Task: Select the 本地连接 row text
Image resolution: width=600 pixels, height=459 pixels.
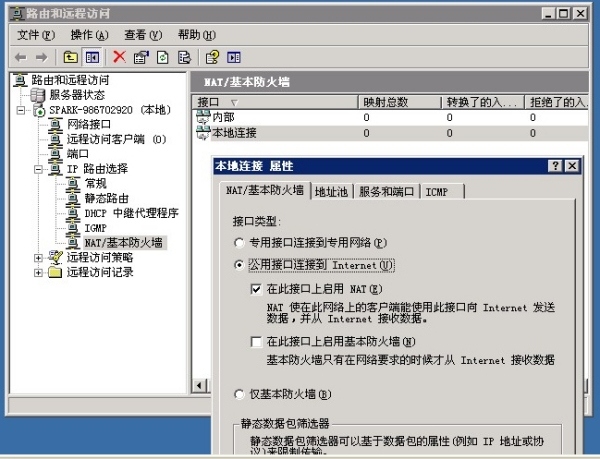Action: (x=234, y=133)
